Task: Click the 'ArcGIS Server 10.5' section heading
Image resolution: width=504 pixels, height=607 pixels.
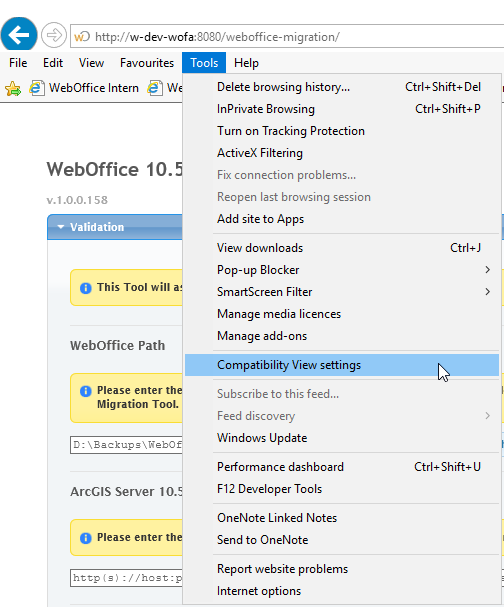Action: coord(126,492)
